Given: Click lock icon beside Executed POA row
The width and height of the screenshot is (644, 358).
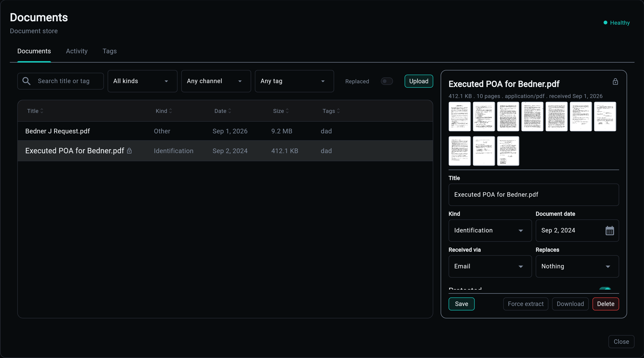Looking at the screenshot, I should pos(129,151).
